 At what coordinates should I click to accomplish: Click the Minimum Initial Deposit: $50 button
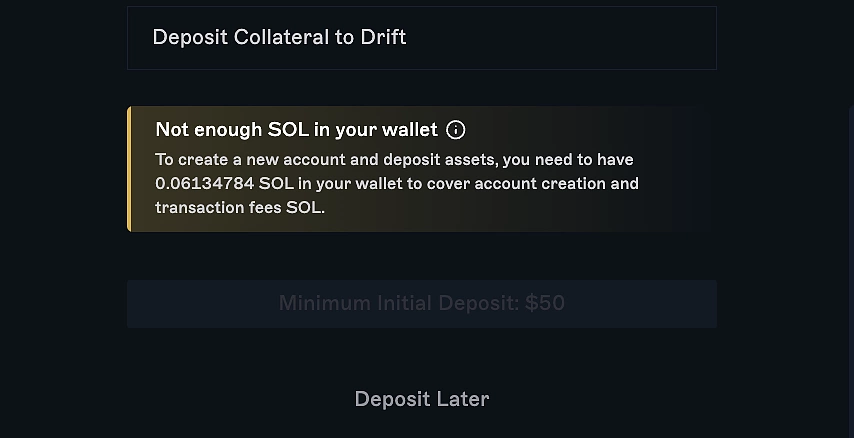(x=422, y=304)
